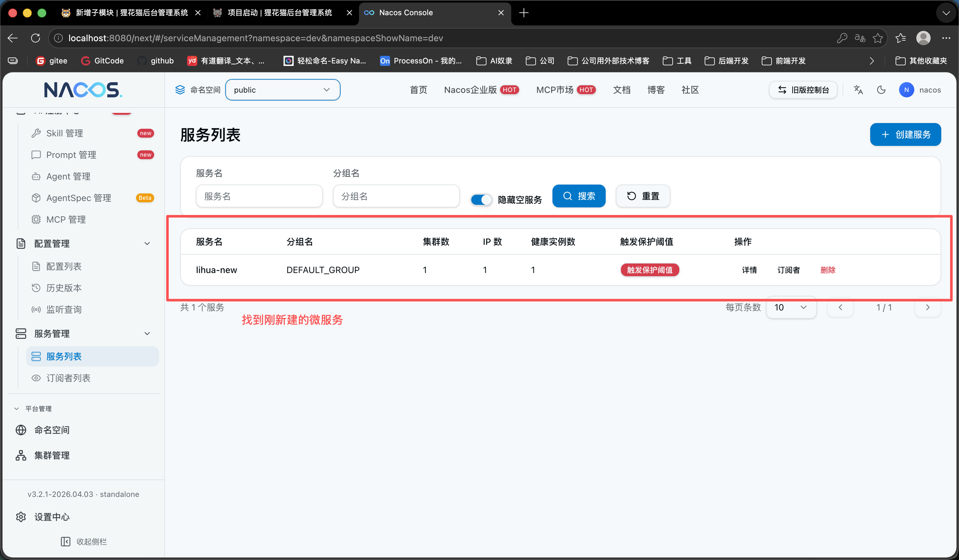Screen dimensions: 959x560
Task: Open 文档 nav item
Action: (x=622, y=90)
